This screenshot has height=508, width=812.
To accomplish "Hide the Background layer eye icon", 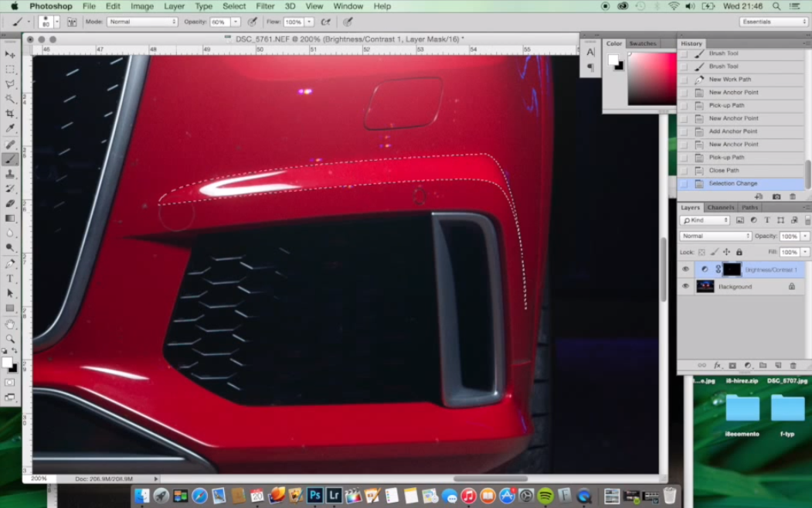I will point(685,286).
